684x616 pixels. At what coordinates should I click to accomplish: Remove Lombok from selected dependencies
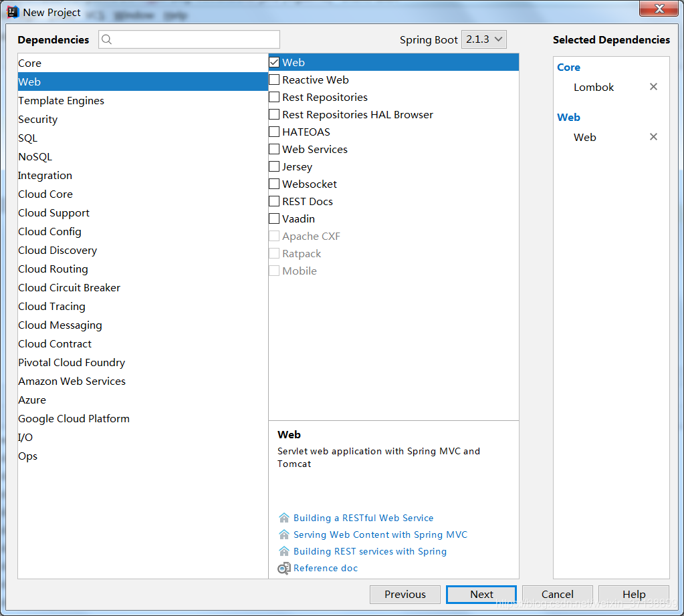tap(653, 87)
